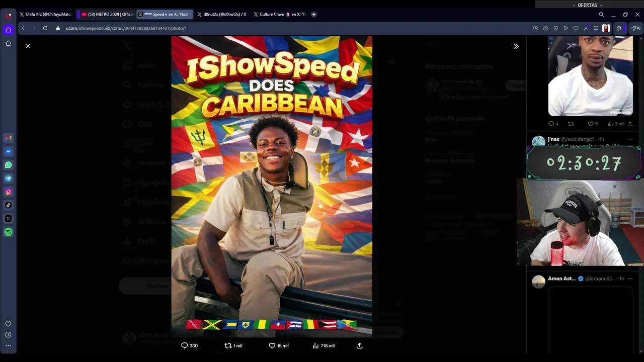644x362 pixels.
Task: Open Instagram from the sidebar
Action: point(9,192)
